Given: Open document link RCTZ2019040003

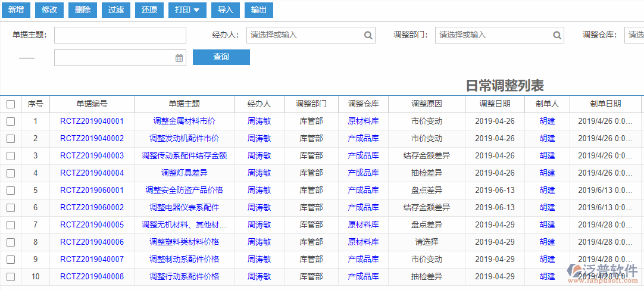Looking at the screenshot, I should tap(92, 156).
